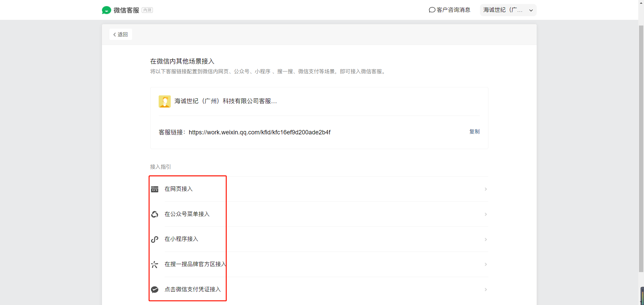Open 客户咨询消息 link
644x305 pixels.
(450, 10)
